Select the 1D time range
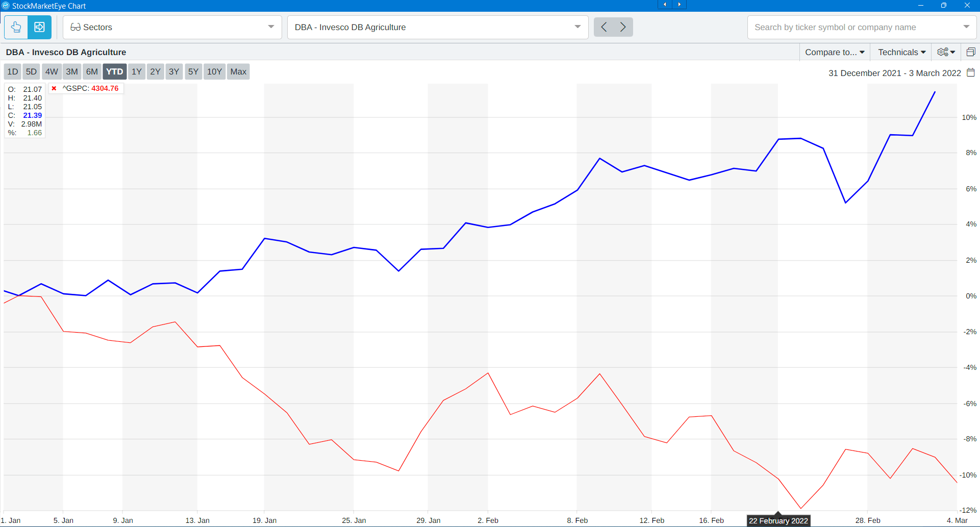Image resolution: width=980 pixels, height=527 pixels. pyautogui.click(x=13, y=71)
